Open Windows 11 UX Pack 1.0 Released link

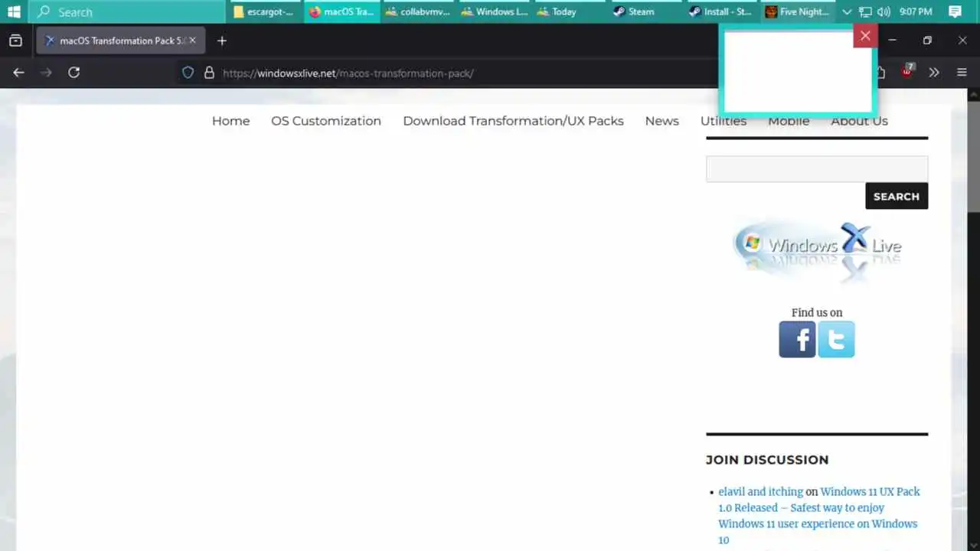[x=819, y=516]
